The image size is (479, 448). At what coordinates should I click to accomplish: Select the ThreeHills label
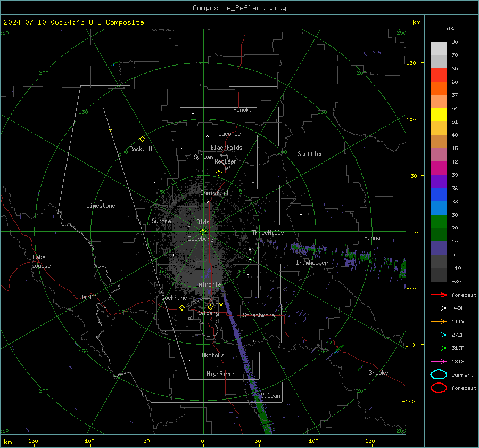[268, 233]
